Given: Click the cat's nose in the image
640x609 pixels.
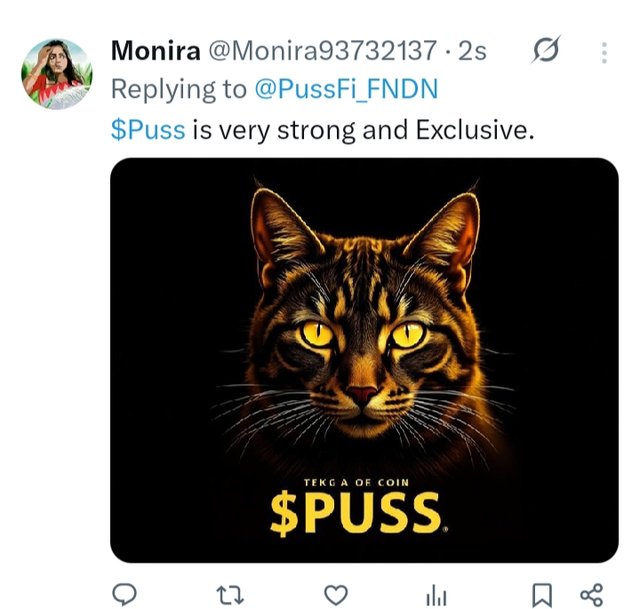Looking at the screenshot, I should (x=363, y=393).
